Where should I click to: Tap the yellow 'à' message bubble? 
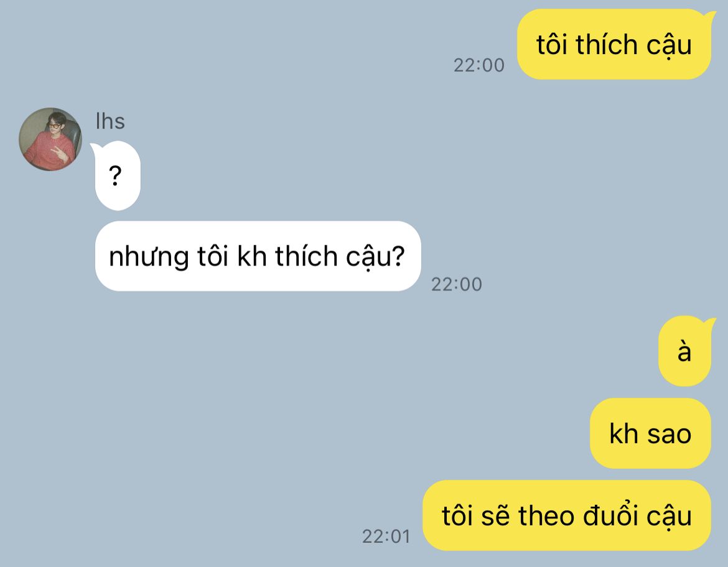(x=685, y=351)
